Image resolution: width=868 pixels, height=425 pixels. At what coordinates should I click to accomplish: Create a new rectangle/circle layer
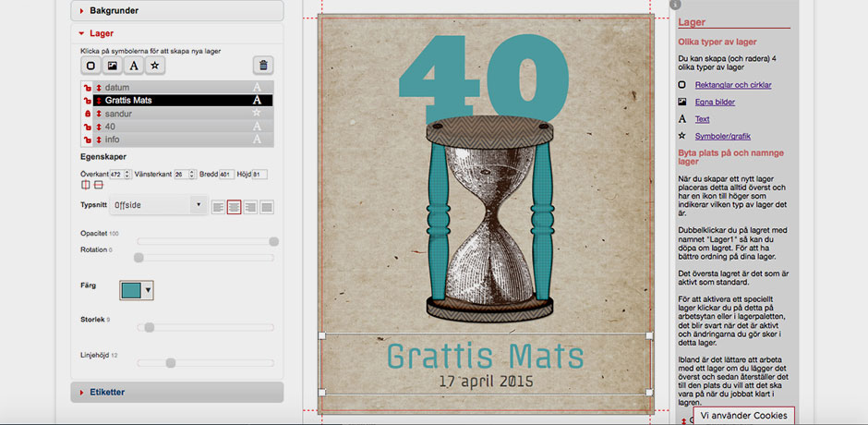point(90,66)
